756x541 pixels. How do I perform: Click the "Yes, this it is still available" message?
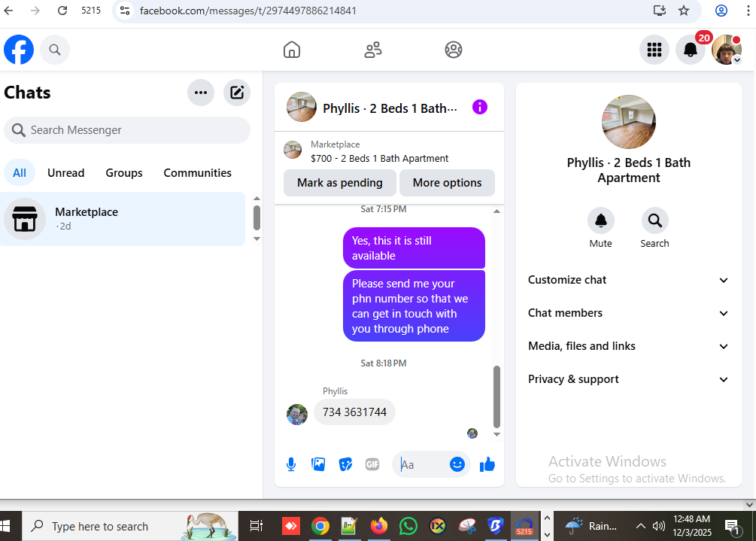coord(414,248)
